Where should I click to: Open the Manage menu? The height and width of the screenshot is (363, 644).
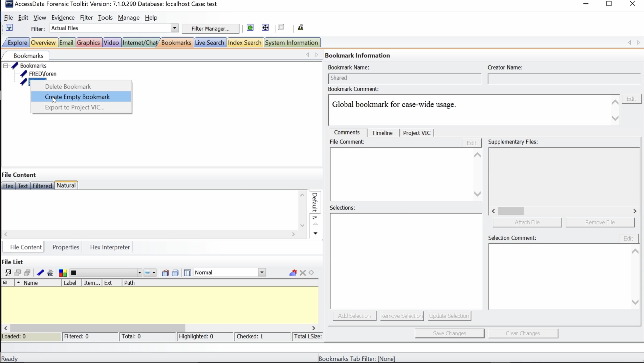129,18
